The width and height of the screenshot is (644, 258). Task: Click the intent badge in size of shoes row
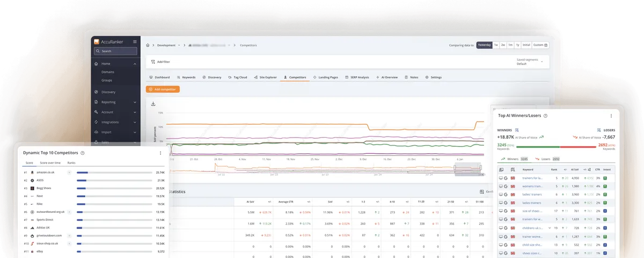tap(605, 211)
